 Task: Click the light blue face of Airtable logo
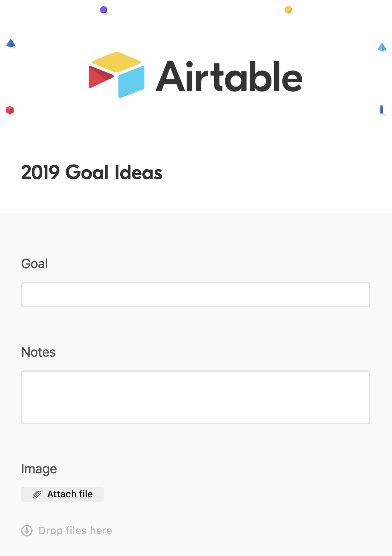[132, 82]
